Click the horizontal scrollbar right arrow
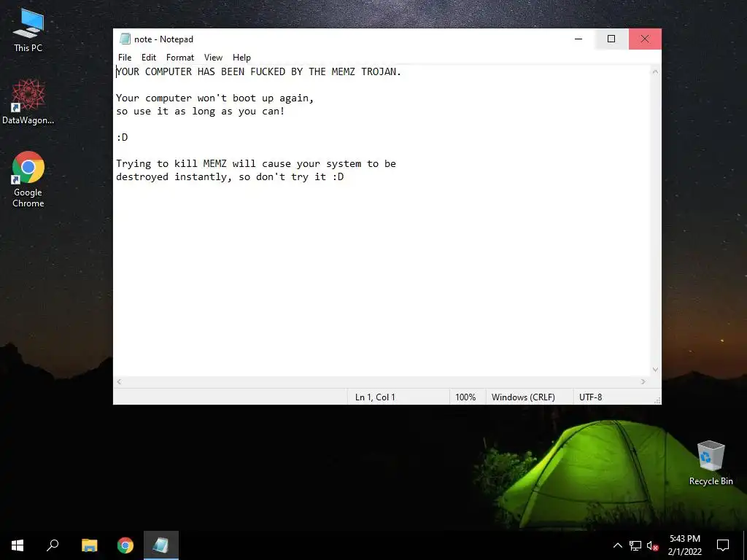Screen dimensions: 747x560 (643, 381)
